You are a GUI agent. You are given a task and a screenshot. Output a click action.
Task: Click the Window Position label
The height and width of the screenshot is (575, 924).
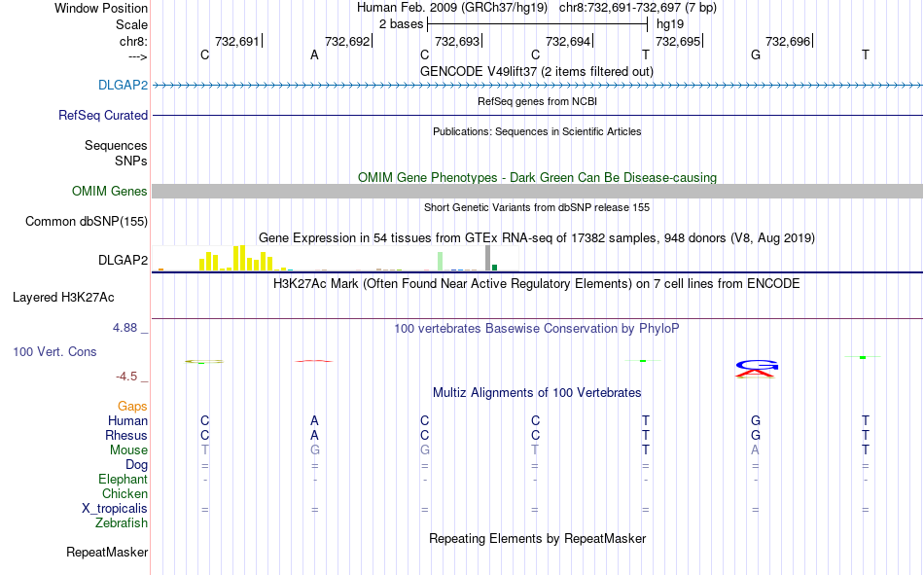101,8
